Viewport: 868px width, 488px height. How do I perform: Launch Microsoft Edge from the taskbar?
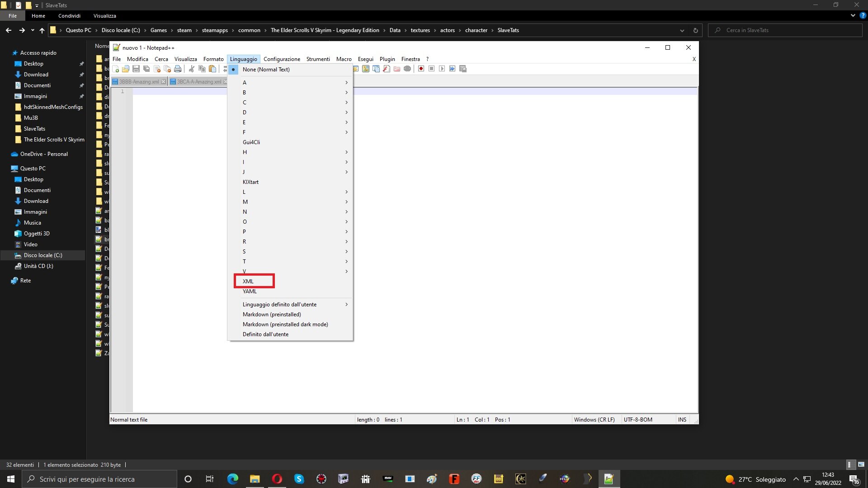point(233,479)
